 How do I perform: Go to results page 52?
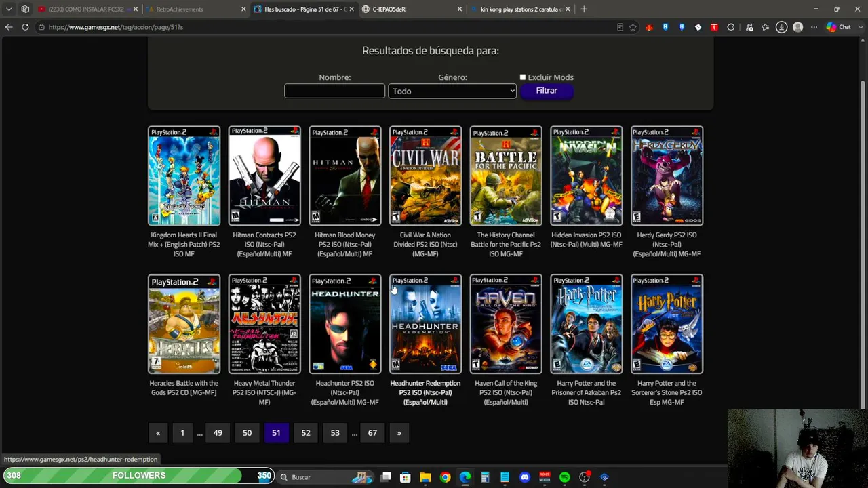tap(306, 433)
